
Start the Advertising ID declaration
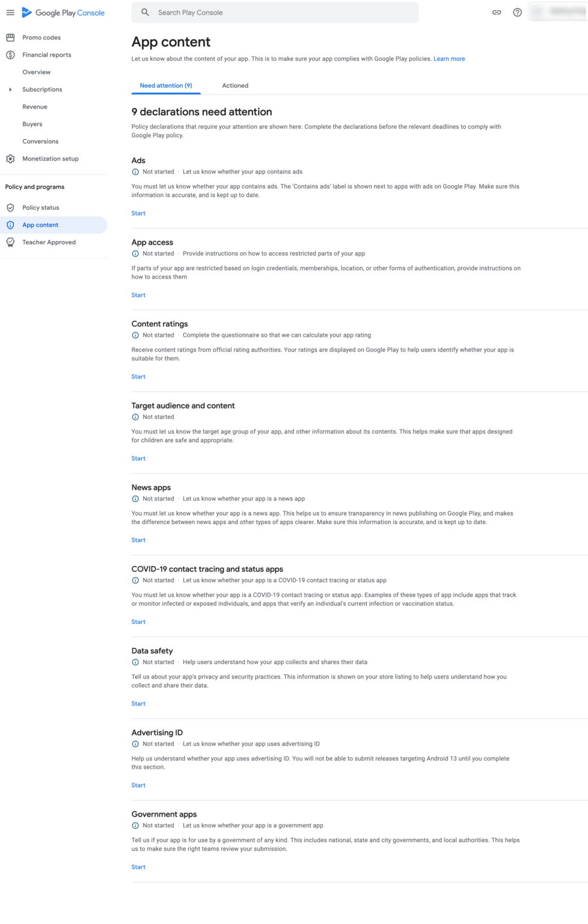pyautogui.click(x=138, y=786)
